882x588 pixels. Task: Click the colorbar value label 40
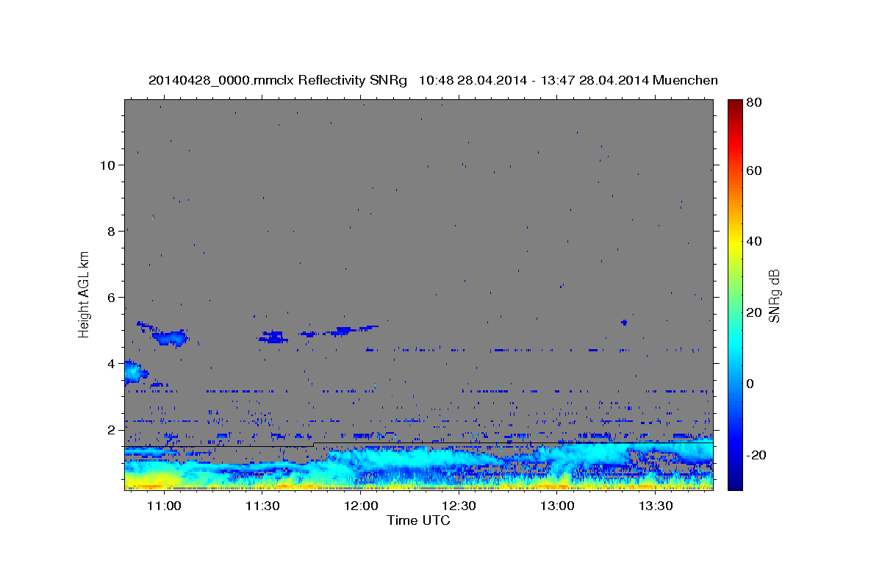754,241
